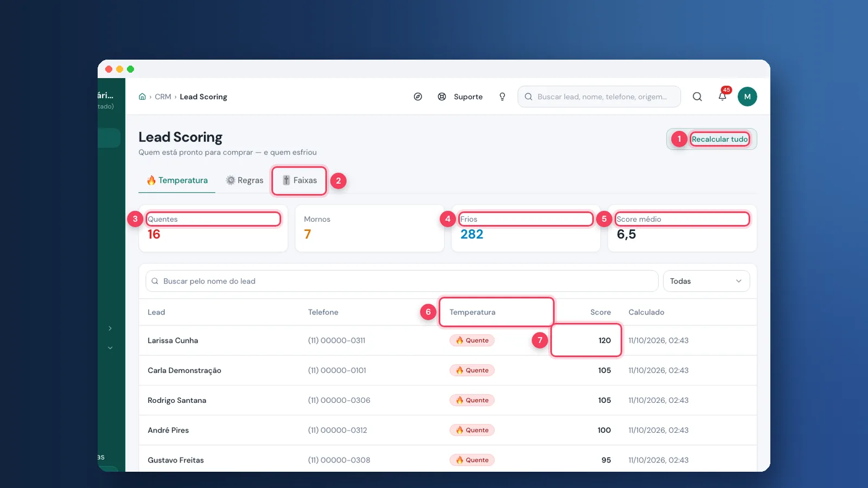Select the Score médio card
The width and height of the screenshot is (868, 488).
(682, 228)
